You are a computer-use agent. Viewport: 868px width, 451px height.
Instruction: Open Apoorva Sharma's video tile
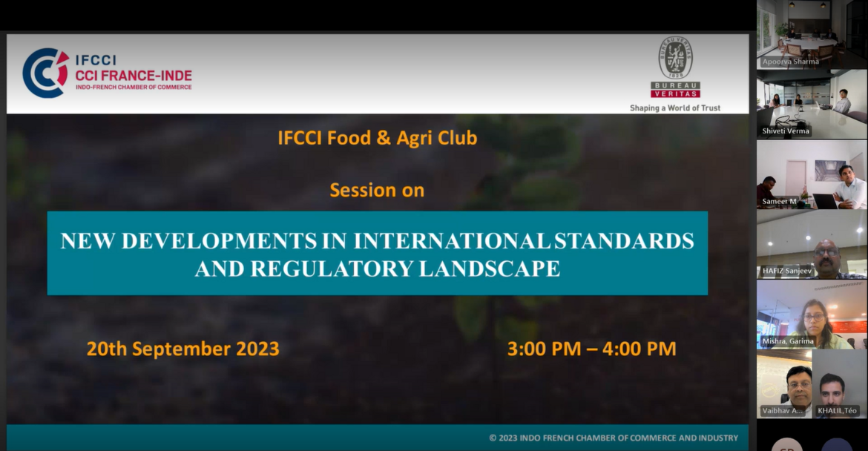click(812, 35)
